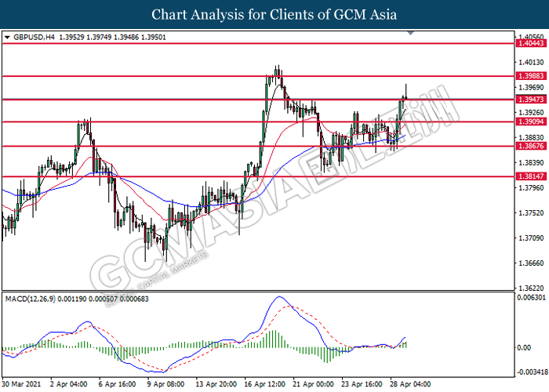Viewport: 549px width, 392px height.
Task: Click the 23 Apr 16:00 time label
Action: point(362,384)
